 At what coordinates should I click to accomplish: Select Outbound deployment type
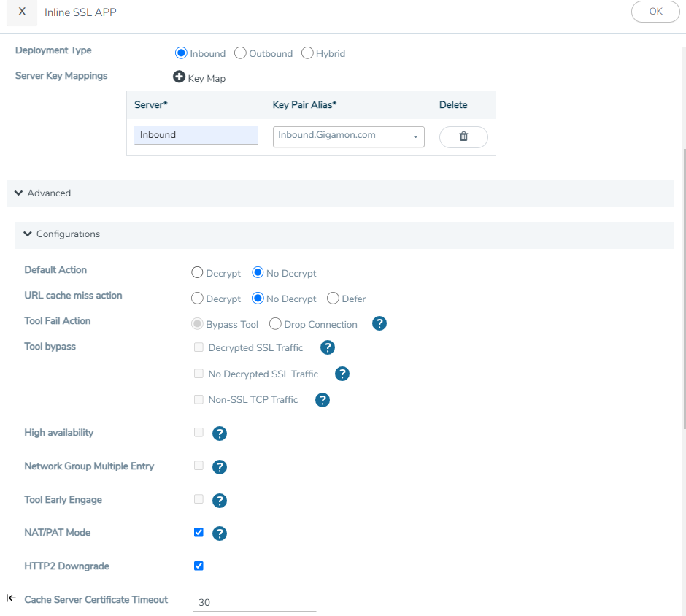240,53
